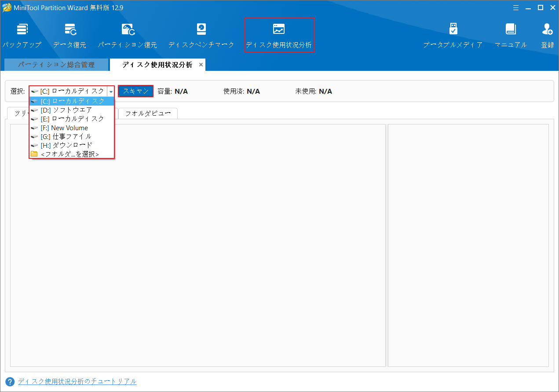The width and height of the screenshot is (559, 392).
Task: Open the マニュアル help icon
Action: coord(510,35)
